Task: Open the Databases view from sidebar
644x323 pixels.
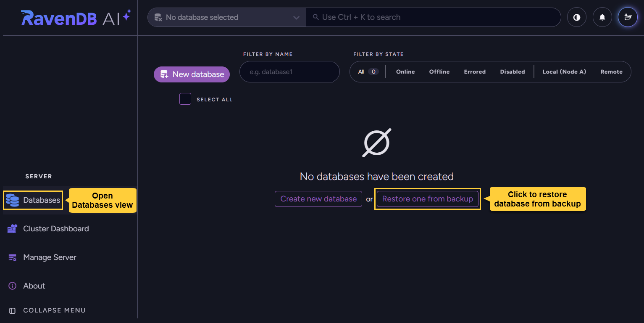Action: coord(41,200)
